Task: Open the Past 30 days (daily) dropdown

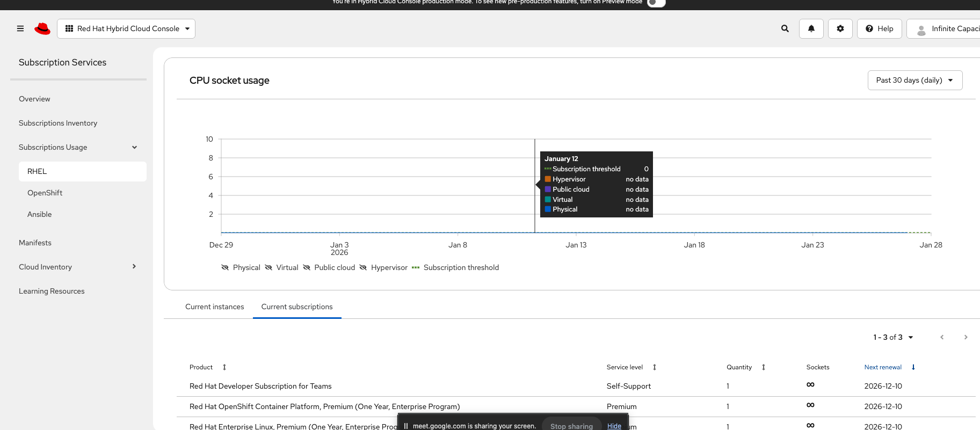Action: 915,80
